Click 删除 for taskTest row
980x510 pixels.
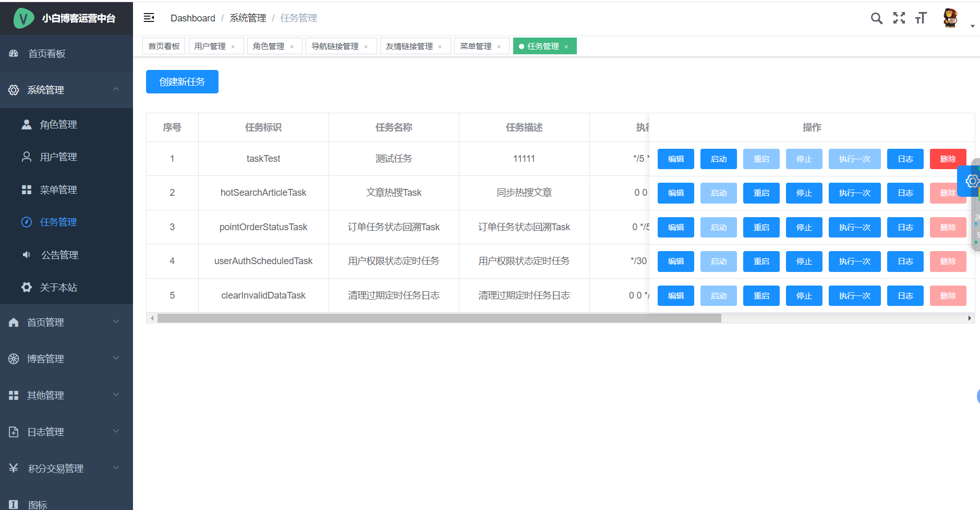(948, 159)
